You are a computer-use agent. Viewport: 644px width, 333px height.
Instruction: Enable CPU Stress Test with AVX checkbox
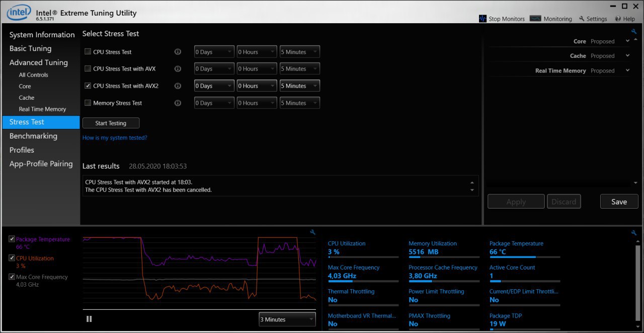click(x=88, y=69)
